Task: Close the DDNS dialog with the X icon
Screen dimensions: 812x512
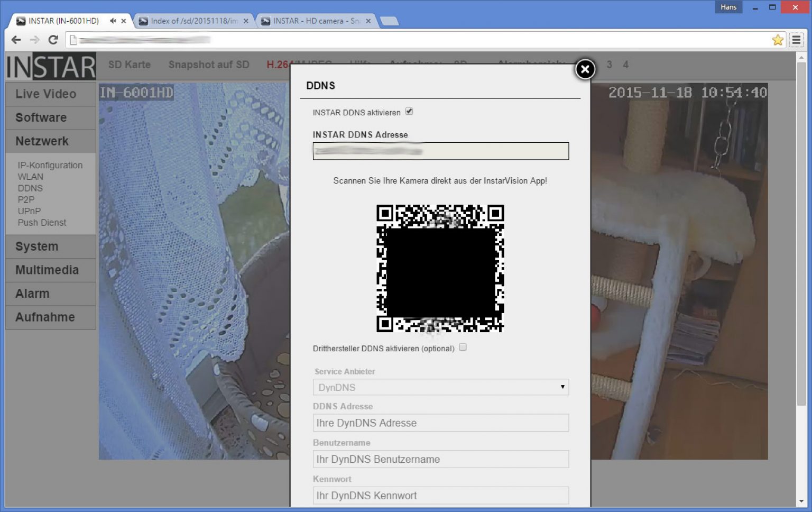Action: point(585,69)
